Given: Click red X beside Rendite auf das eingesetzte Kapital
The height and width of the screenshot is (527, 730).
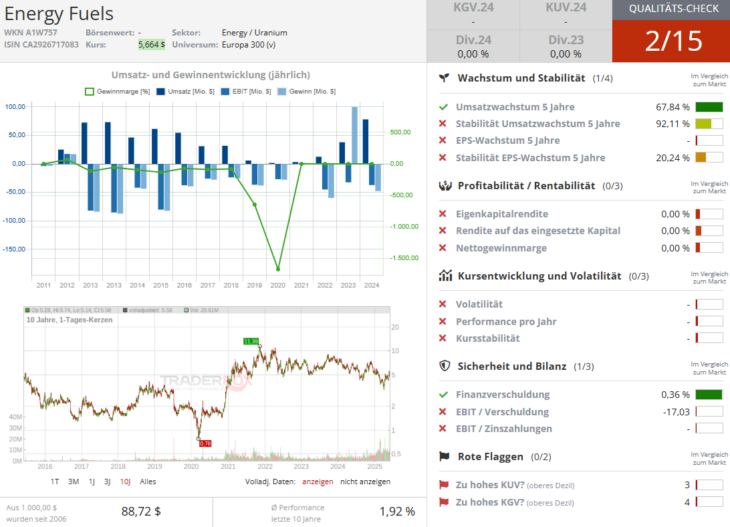Looking at the screenshot, I should 443,230.
